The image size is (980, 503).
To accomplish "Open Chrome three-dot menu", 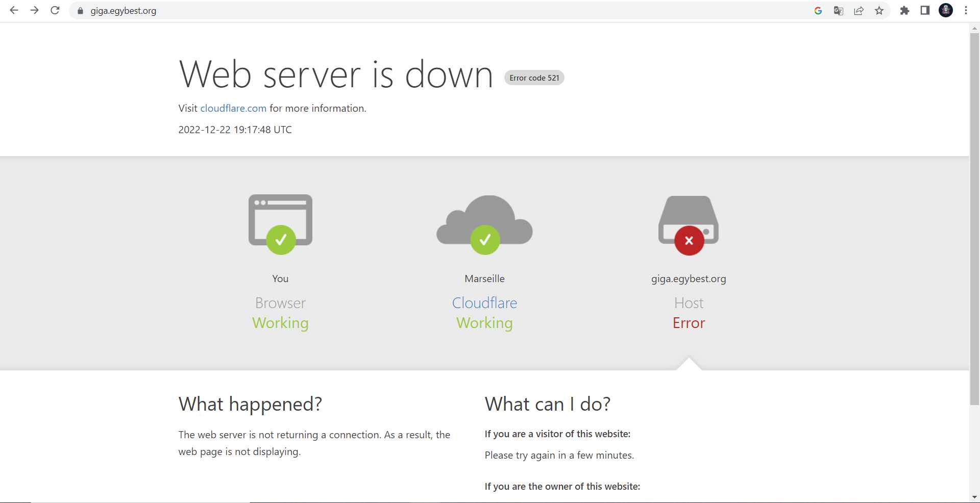I will [966, 11].
